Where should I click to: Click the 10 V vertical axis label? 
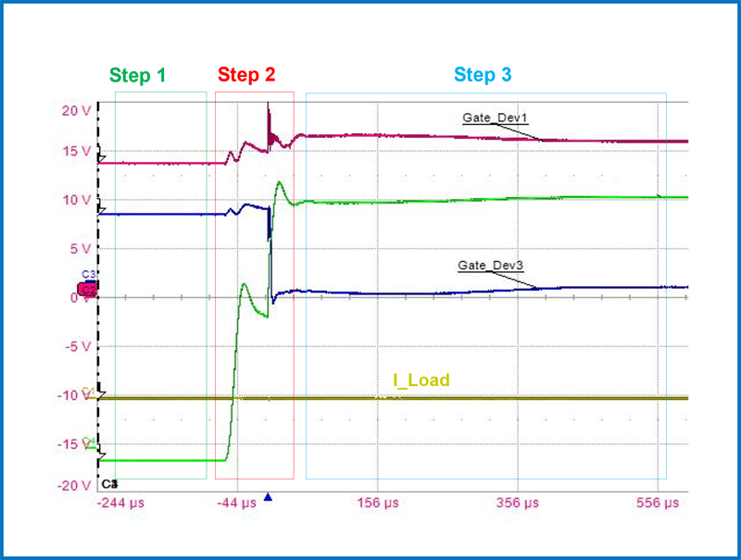[75, 200]
